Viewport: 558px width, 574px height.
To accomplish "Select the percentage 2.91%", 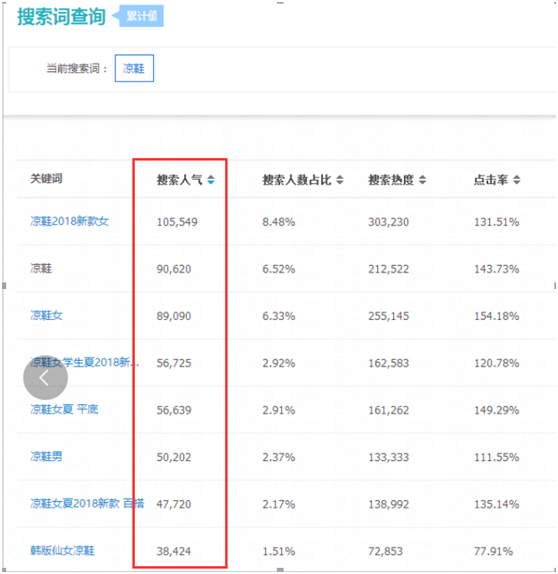I will 279,410.
